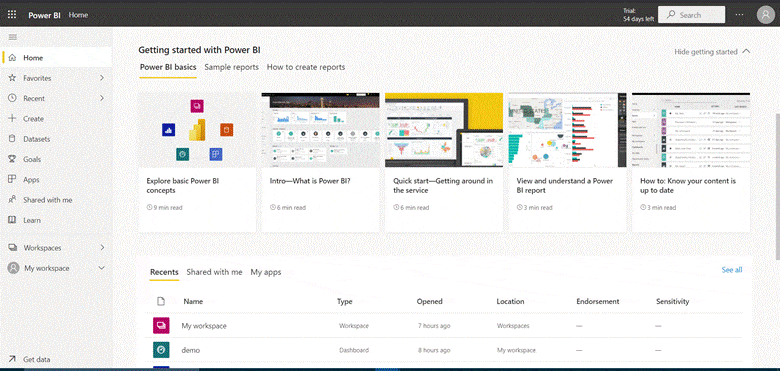Click Power BI brand title in header

coord(44,15)
